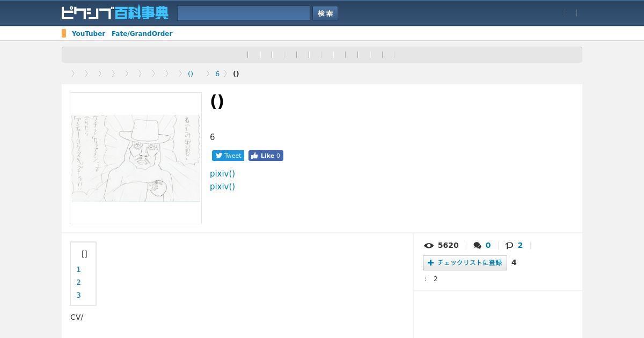The image size is (644, 338).
Task: Toggle the table of contents [] control
Action: pos(84,254)
